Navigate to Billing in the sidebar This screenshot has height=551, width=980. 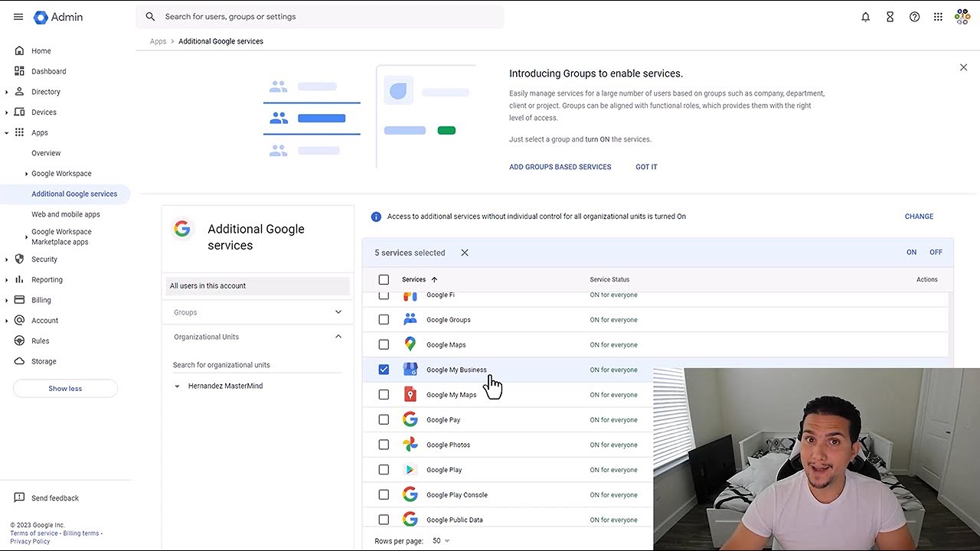point(41,300)
